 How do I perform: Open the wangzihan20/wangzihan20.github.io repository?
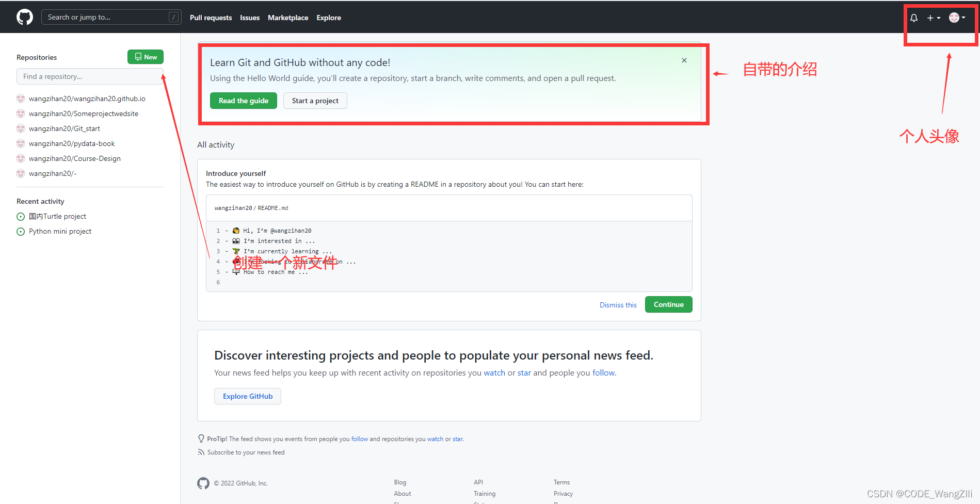tap(87, 99)
